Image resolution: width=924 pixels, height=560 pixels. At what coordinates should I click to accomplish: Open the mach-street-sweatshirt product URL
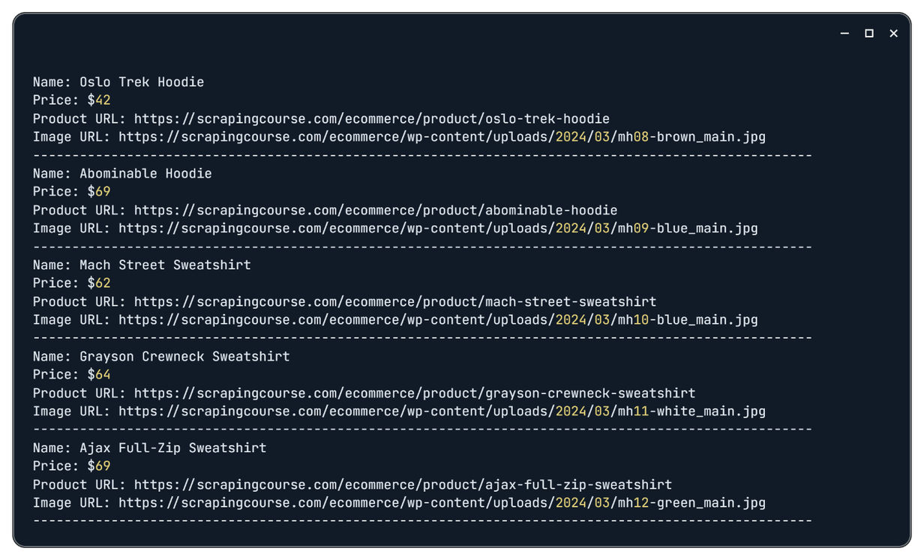[x=395, y=302]
